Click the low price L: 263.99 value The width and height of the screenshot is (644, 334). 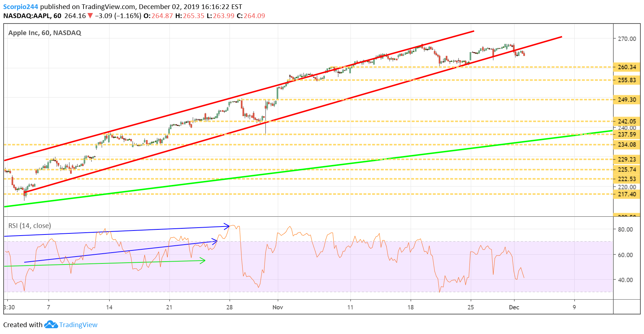coord(220,16)
